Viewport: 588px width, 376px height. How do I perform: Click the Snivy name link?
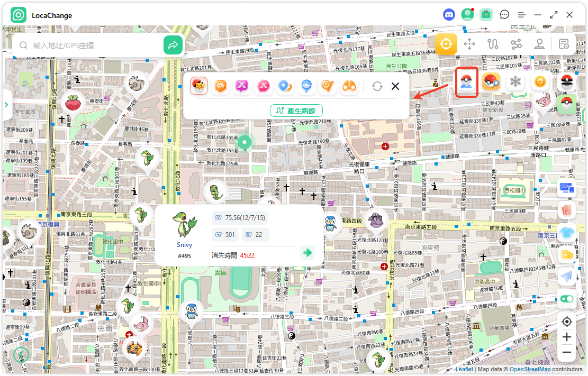pos(185,245)
